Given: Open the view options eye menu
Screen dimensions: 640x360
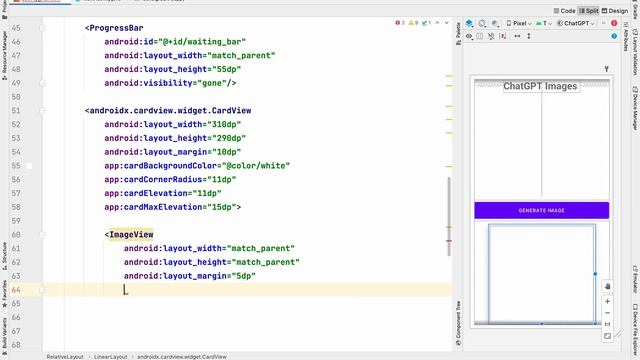Looking at the screenshot, I should coord(469,36).
